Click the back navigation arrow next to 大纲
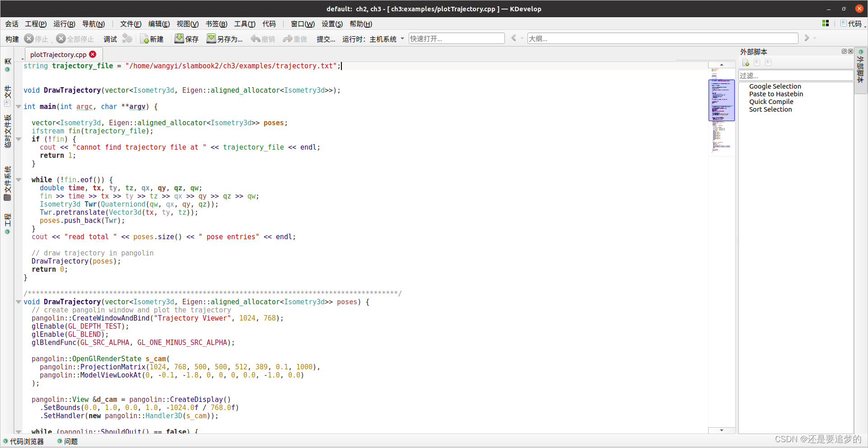Viewport: 868px width, 448px height. coord(513,38)
